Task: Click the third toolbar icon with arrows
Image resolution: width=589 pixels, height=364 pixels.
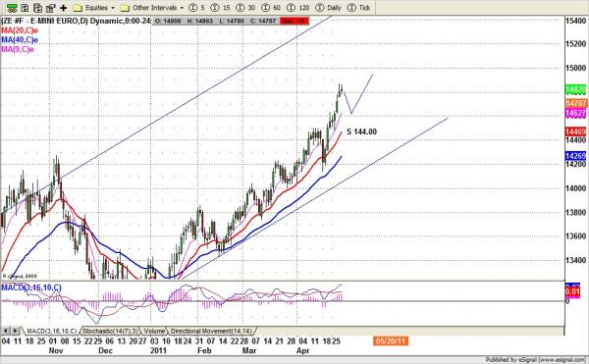Action: [37, 8]
